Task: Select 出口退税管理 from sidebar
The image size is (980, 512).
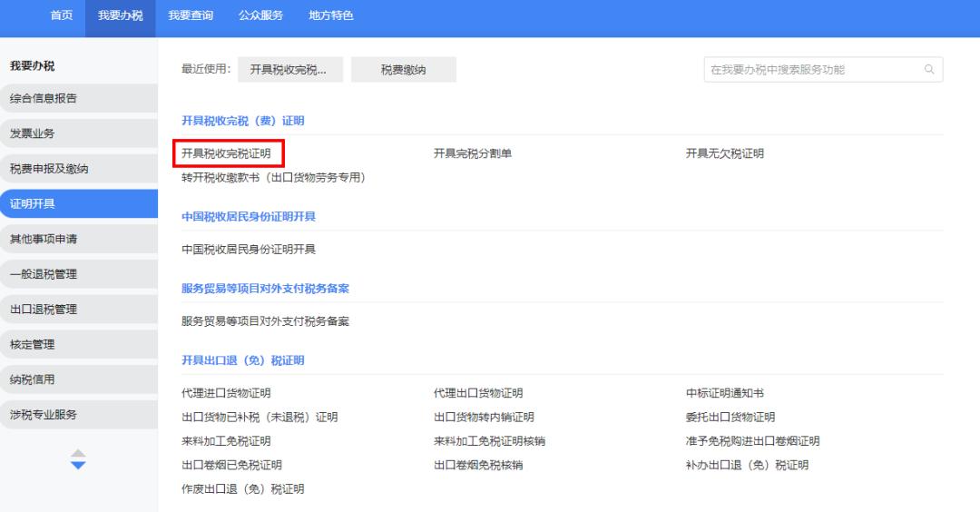Action: [x=44, y=310]
